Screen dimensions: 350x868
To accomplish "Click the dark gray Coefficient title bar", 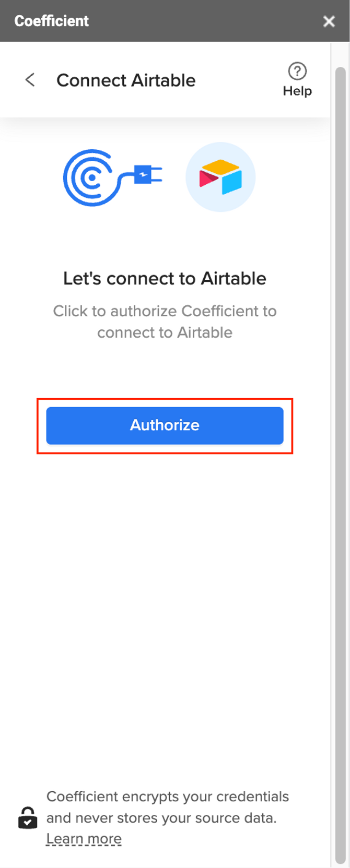I will click(175, 21).
